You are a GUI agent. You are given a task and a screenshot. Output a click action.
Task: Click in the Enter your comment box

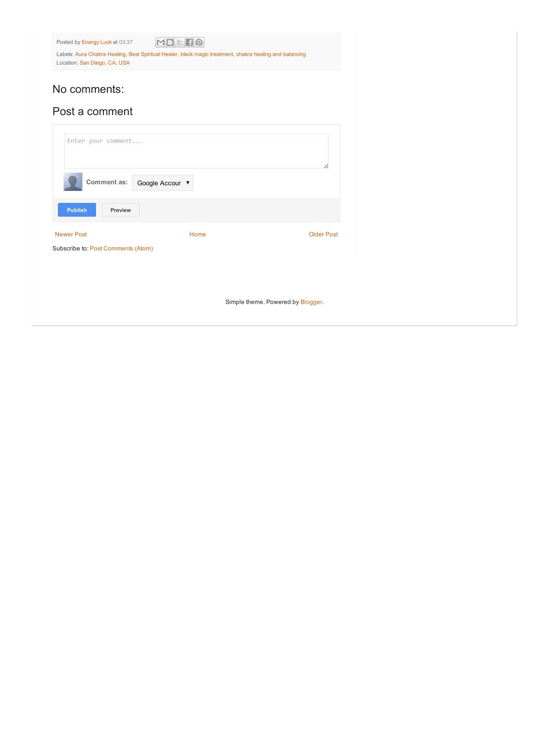(x=196, y=151)
